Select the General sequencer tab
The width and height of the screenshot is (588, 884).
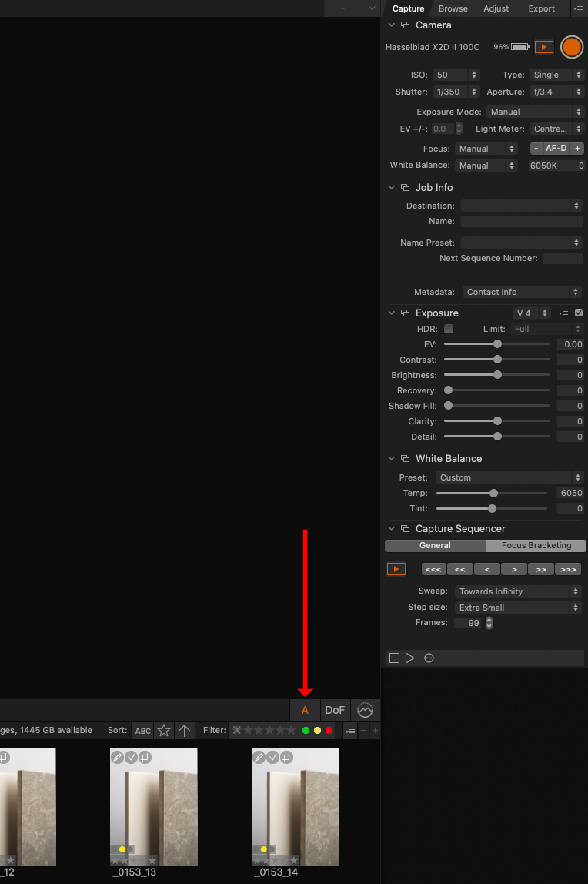coord(435,546)
